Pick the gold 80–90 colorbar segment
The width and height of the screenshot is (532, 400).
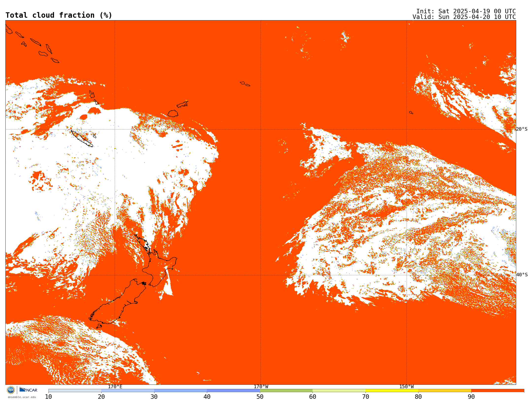(445, 391)
